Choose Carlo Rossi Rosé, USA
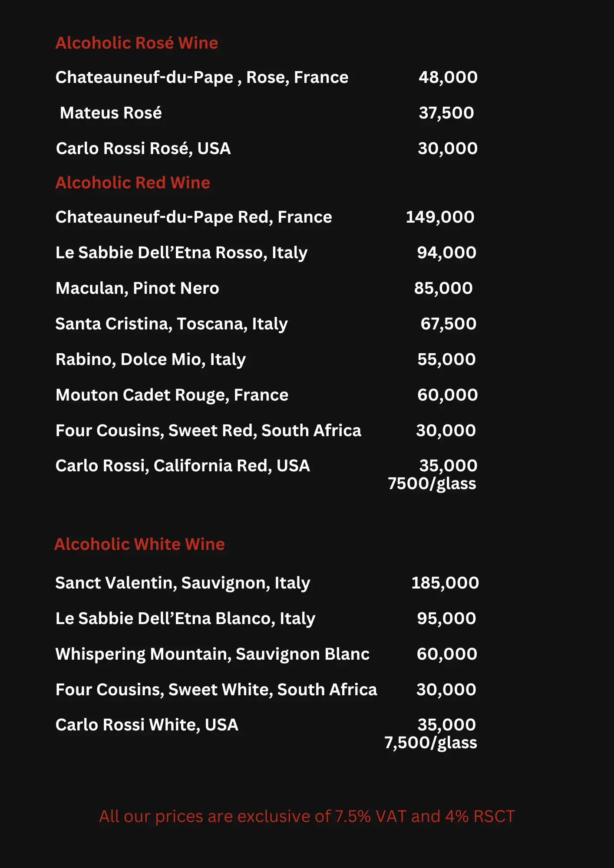614x868 pixels. point(143,148)
